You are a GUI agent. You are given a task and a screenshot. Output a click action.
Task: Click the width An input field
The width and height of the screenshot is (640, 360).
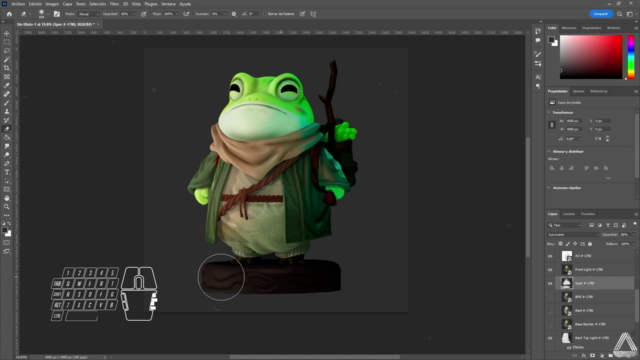tap(573, 121)
